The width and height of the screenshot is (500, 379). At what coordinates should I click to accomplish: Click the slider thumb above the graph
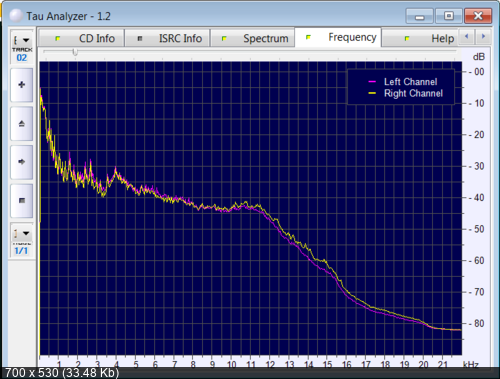point(75,52)
